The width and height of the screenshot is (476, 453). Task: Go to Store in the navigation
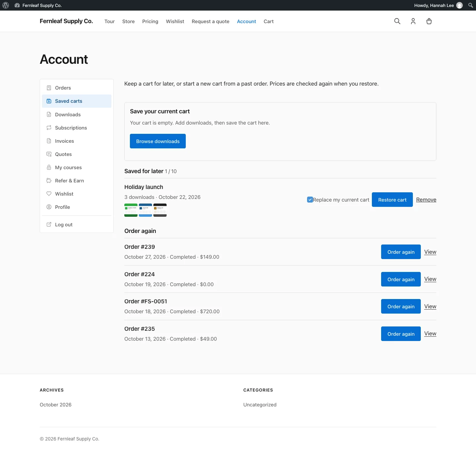click(x=128, y=21)
